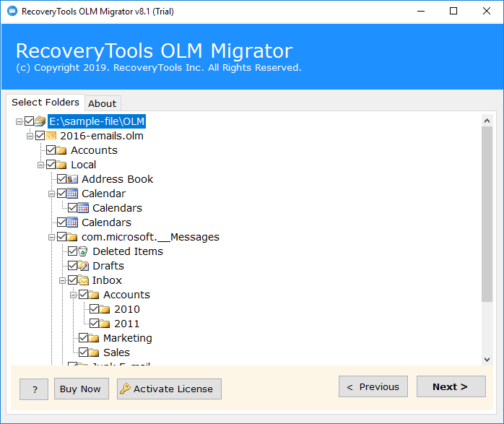Screen dimensions: 504x424
Task: Click the top-level Accounts folder icon under 2016-emails.olm
Action: coord(61,150)
